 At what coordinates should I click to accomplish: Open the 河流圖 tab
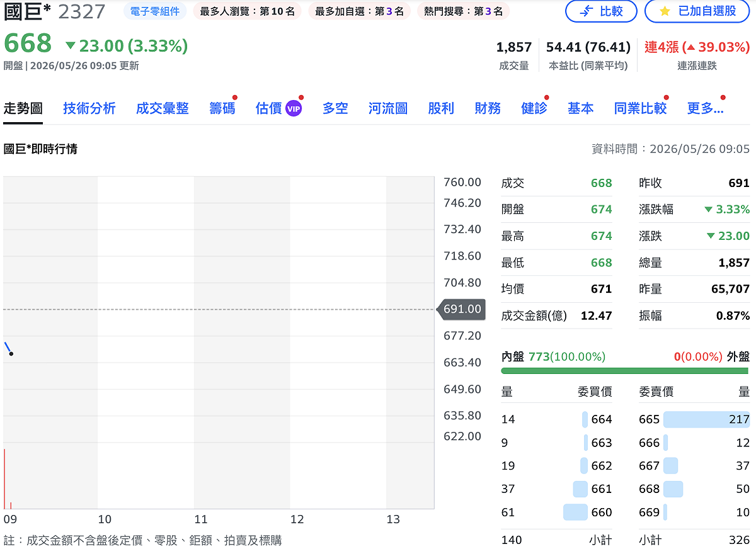pyautogui.click(x=388, y=108)
